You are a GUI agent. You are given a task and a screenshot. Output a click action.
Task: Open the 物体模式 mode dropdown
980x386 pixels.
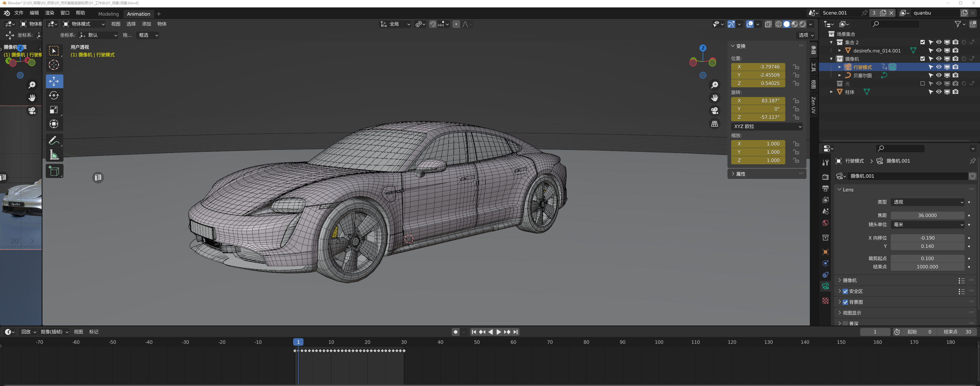click(84, 24)
